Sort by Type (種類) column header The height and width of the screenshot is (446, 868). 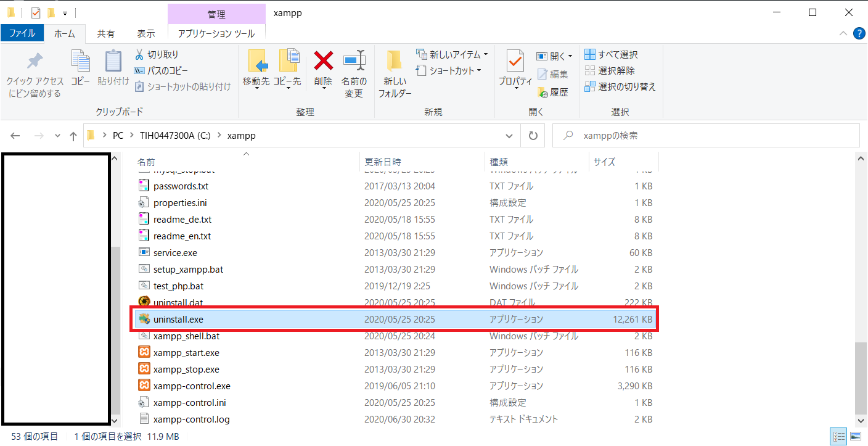(x=536, y=162)
